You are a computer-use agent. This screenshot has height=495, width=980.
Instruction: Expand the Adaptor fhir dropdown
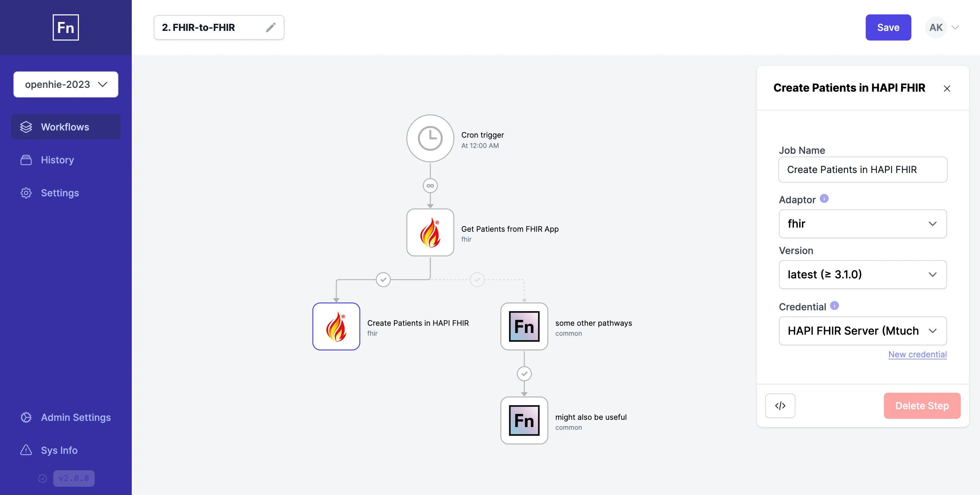[x=862, y=224]
